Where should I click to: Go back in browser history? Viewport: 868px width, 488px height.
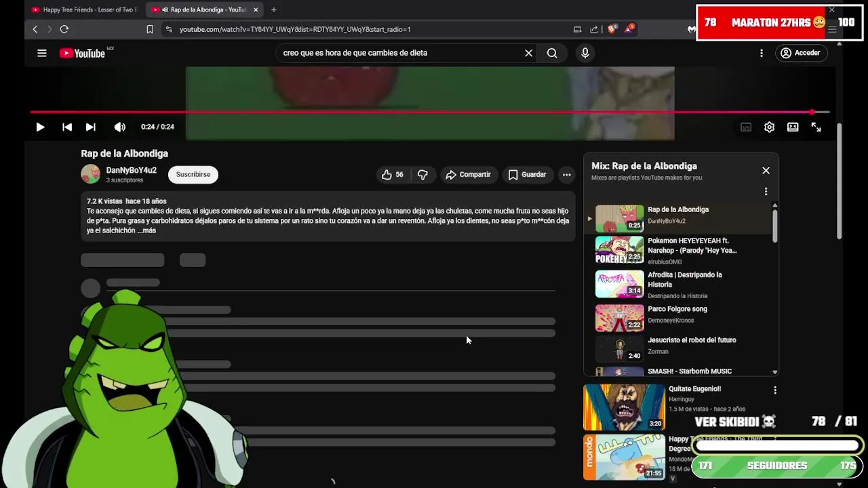point(35,29)
